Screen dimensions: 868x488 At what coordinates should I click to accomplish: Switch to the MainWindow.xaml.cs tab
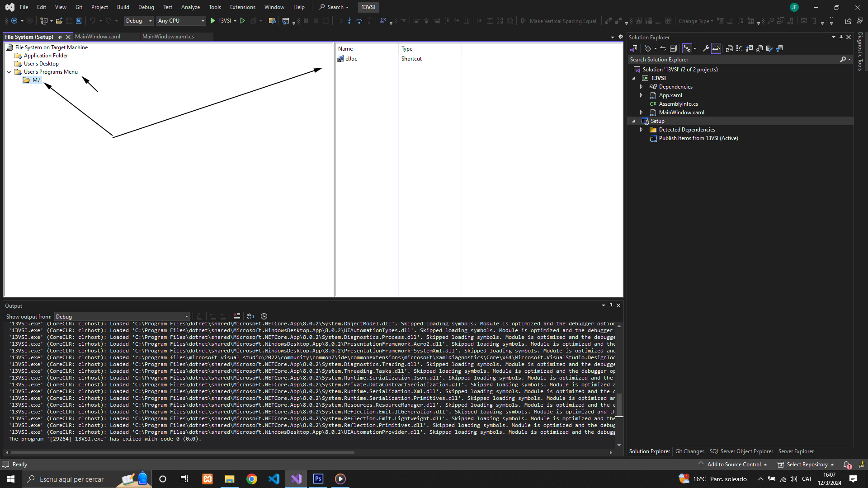168,37
